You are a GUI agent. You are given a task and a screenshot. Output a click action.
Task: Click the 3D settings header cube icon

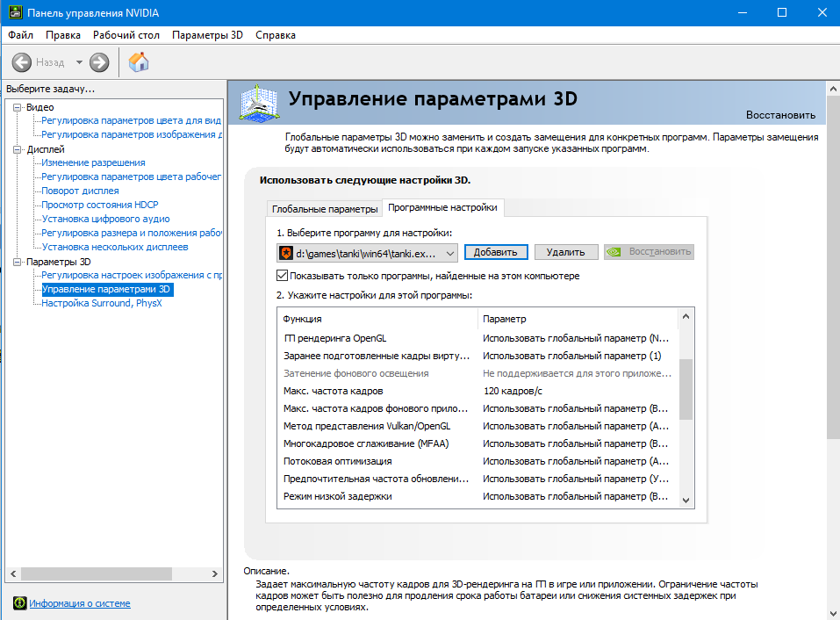pos(259,103)
